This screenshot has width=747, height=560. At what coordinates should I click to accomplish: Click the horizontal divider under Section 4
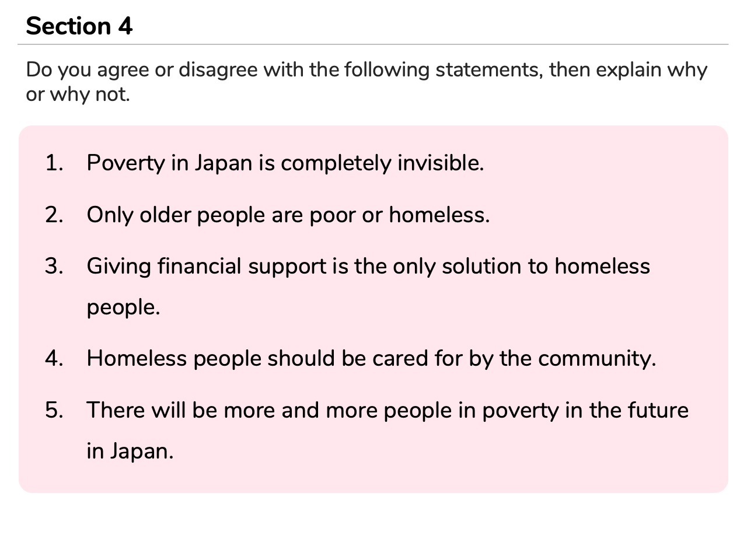pyautogui.click(x=373, y=44)
